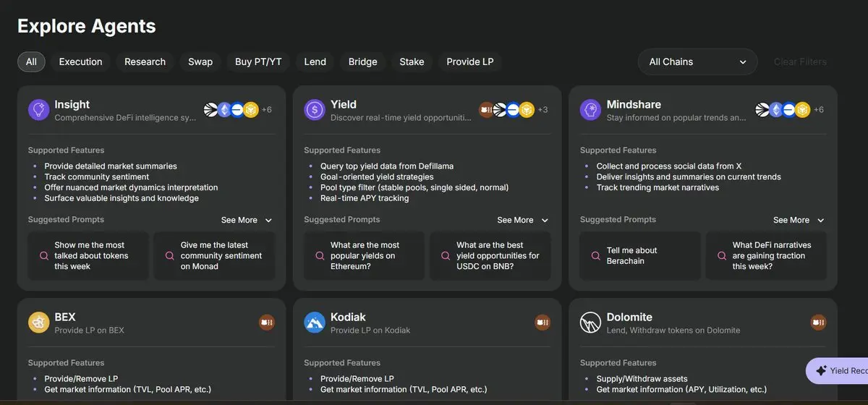Open the Yield agent dollar icon
This screenshot has width=868, height=405.
315,110
